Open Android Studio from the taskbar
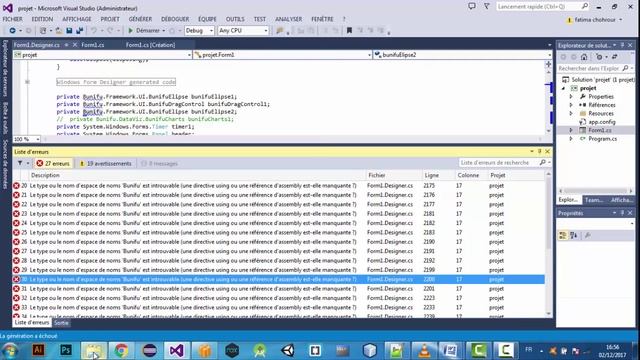 pyautogui.click(x=260, y=350)
